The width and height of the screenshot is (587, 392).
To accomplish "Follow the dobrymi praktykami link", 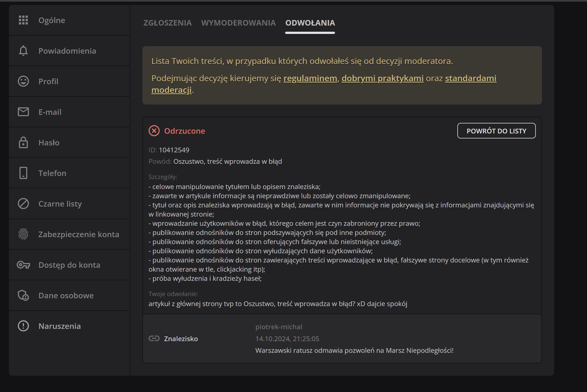I will (383, 78).
